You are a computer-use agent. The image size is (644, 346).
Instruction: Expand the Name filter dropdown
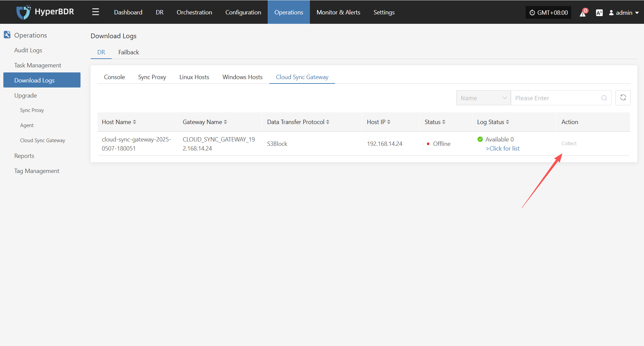click(483, 98)
